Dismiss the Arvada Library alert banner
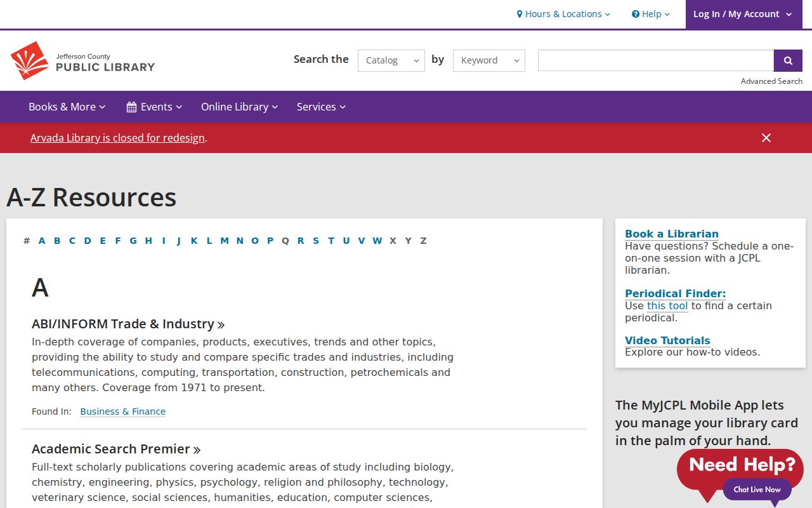Screen dimensions: 812x508 [766, 138]
